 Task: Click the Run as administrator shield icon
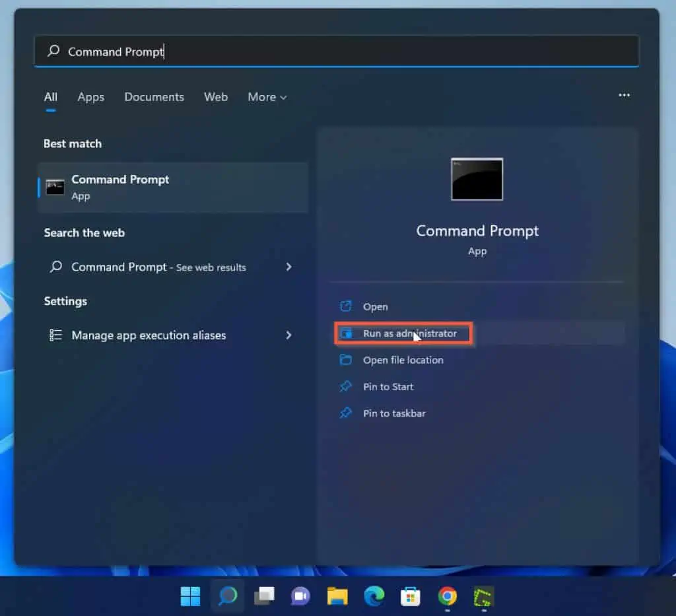tap(346, 333)
